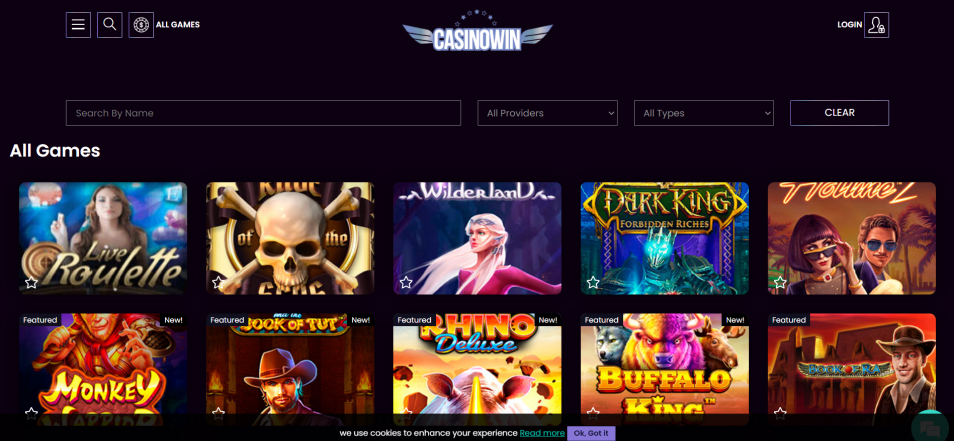Screen dimensions: 954x441
Task: Follow the Read more cookie link
Action: [x=542, y=433]
